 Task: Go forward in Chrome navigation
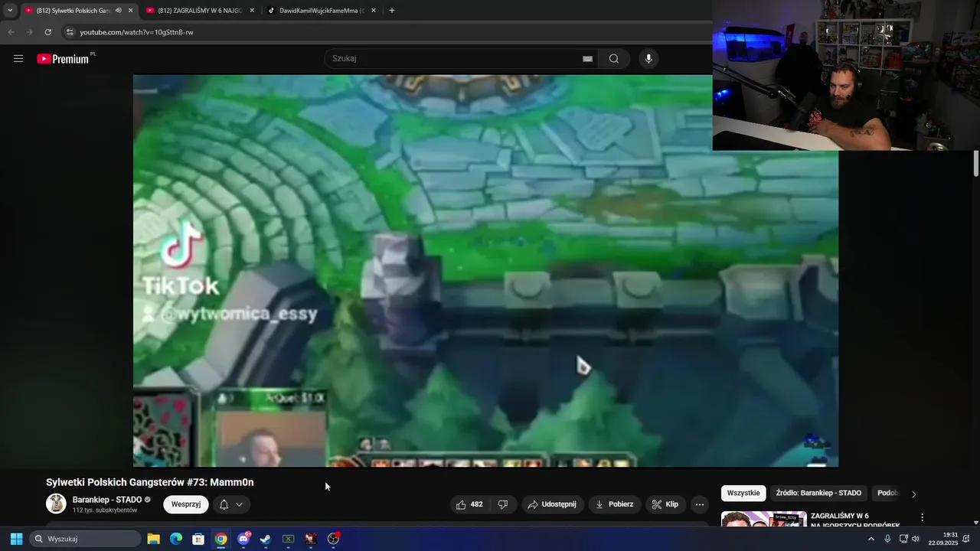pyautogui.click(x=29, y=32)
